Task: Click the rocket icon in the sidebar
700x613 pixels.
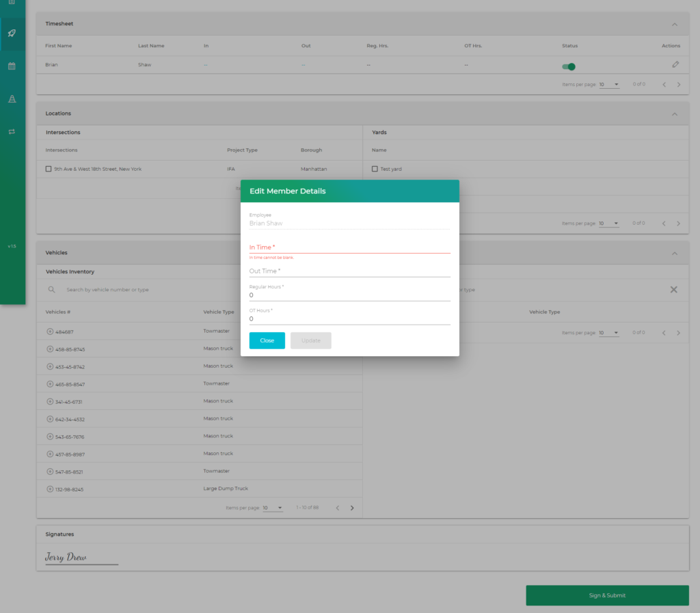Action: pyautogui.click(x=12, y=33)
